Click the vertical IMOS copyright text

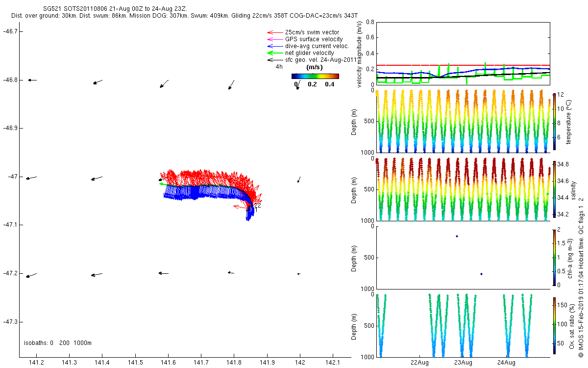581,275
